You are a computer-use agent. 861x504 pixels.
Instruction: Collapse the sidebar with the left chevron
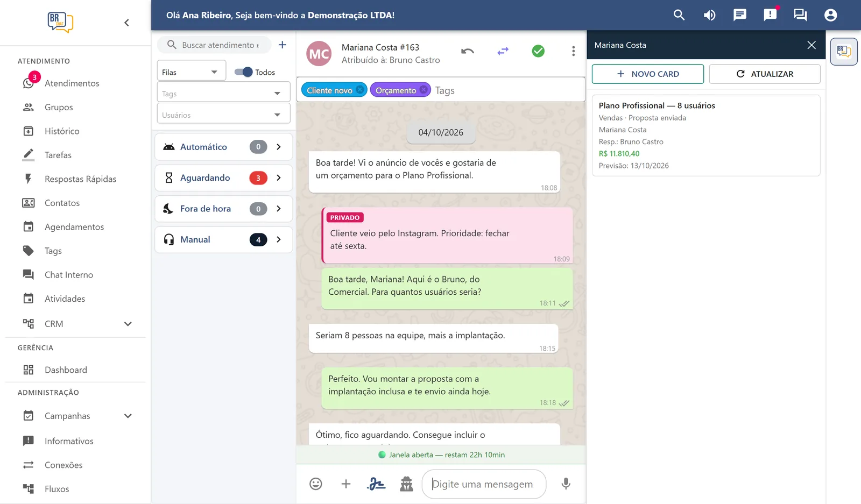coord(126,23)
